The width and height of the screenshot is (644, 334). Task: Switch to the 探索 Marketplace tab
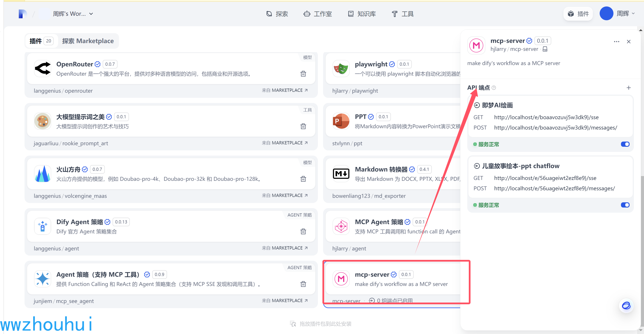[x=88, y=41]
